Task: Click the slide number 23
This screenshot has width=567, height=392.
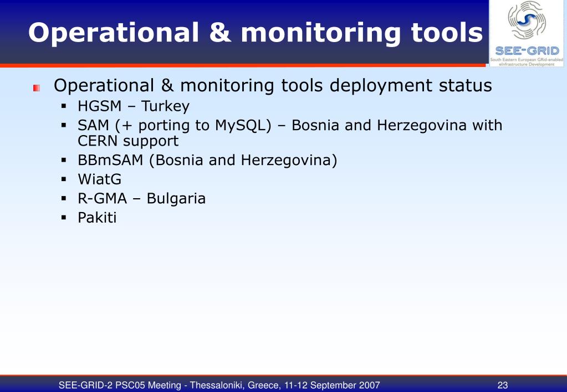Action: point(503,385)
